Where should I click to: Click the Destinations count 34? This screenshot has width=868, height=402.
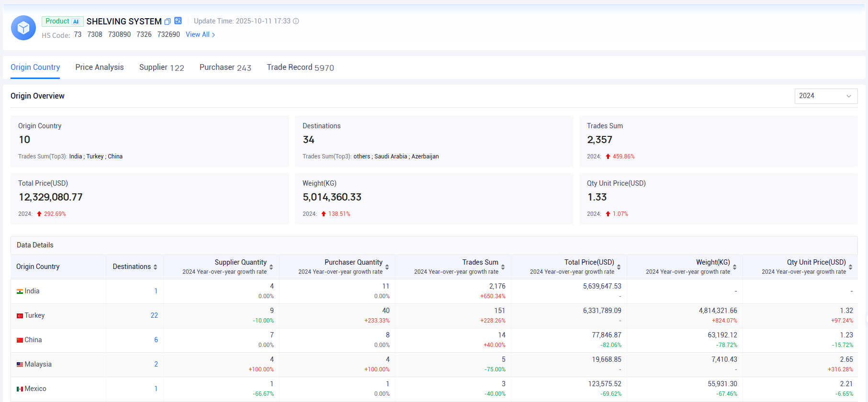(309, 140)
